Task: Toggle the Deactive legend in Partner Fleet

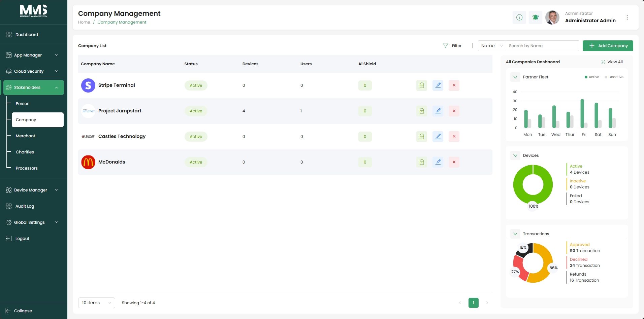Action: point(614,77)
